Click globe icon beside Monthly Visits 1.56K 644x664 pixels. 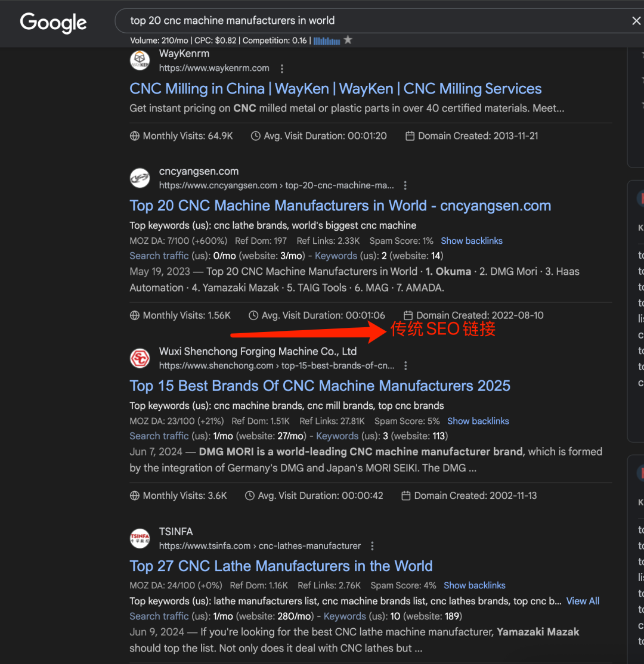[x=134, y=315]
